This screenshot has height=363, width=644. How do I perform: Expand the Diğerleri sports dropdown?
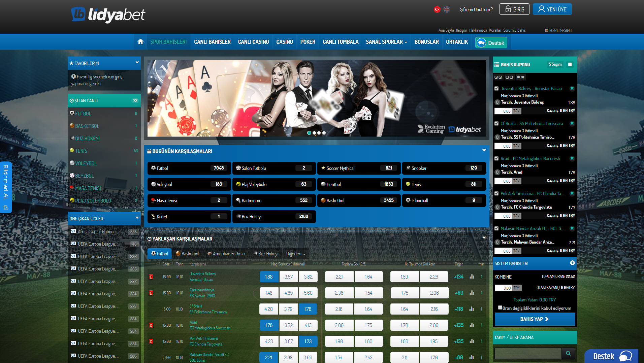click(x=295, y=254)
